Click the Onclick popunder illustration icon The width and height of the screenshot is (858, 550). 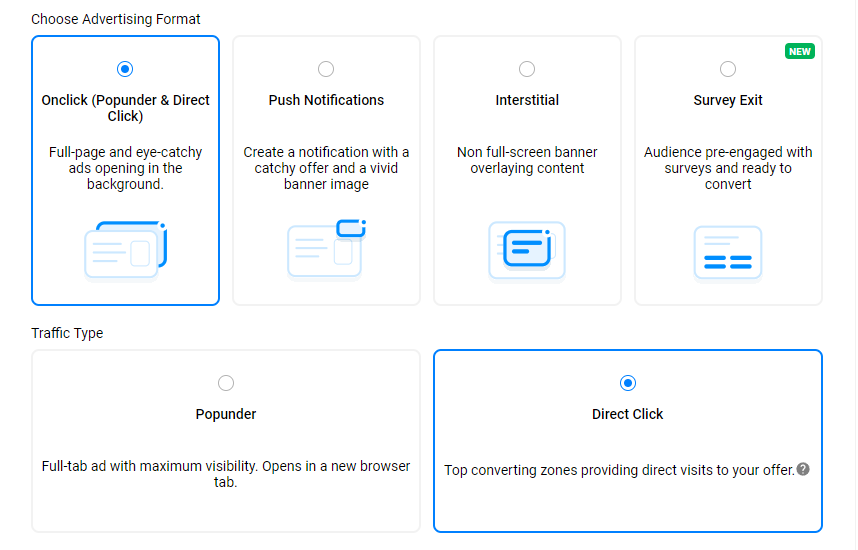(125, 250)
